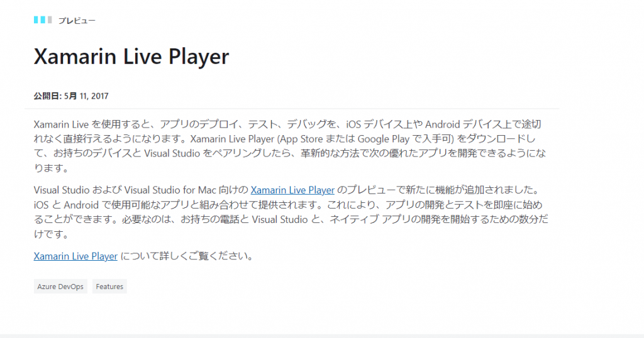Click the について詳しくご覧ください text
Image resolution: width=644 pixels, height=338 pixels.
point(186,256)
